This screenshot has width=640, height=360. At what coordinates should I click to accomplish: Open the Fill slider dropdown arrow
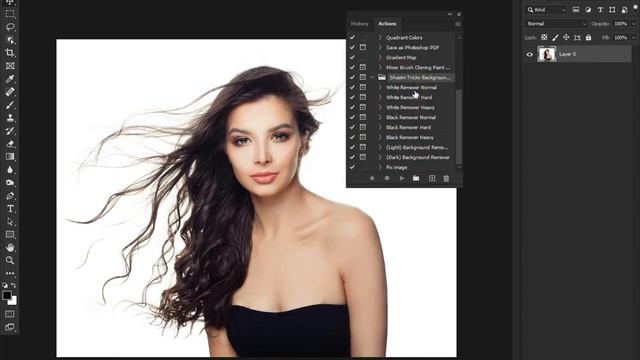point(633,38)
